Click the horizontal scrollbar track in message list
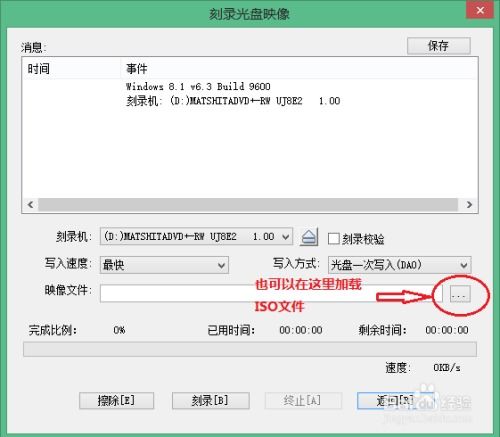Image resolution: width=500 pixels, height=437 pixels. pos(248,204)
